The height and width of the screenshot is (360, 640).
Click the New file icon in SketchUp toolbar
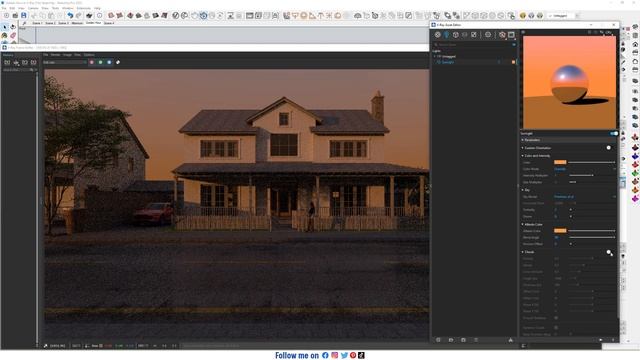[7, 16]
